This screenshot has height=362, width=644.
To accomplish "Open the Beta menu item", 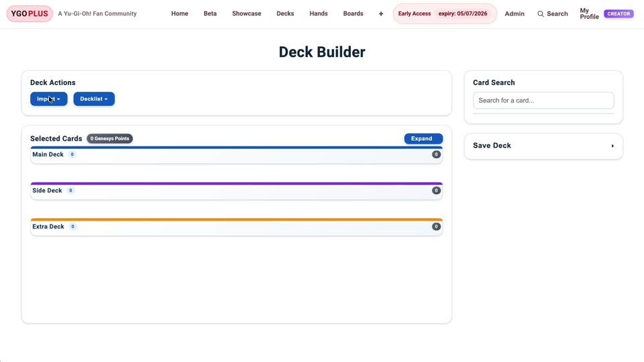I will pos(210,13).
